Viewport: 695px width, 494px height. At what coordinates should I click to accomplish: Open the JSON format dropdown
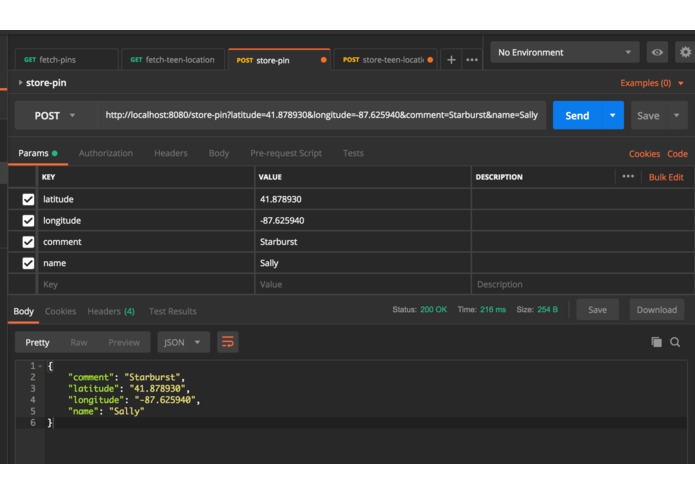(x=184, y=342)
